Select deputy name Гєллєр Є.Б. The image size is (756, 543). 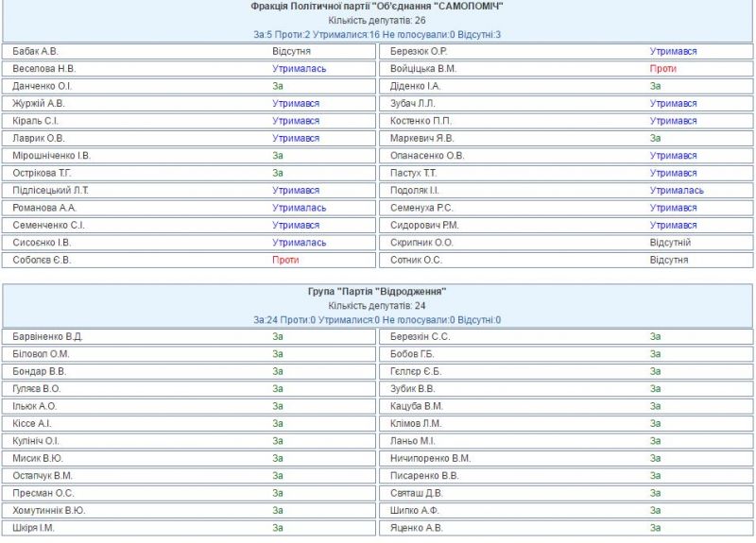(416, 371)
